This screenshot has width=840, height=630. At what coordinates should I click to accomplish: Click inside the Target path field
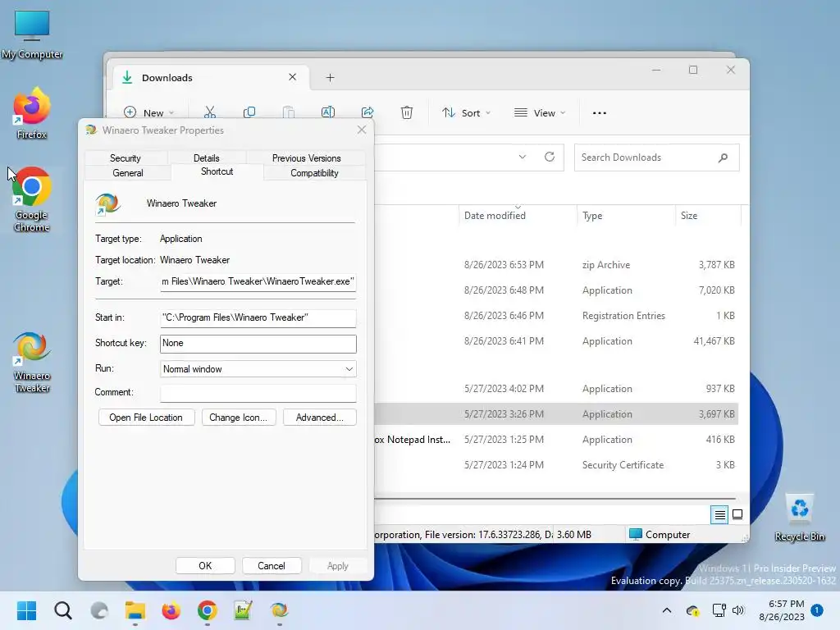coord(258,282)
